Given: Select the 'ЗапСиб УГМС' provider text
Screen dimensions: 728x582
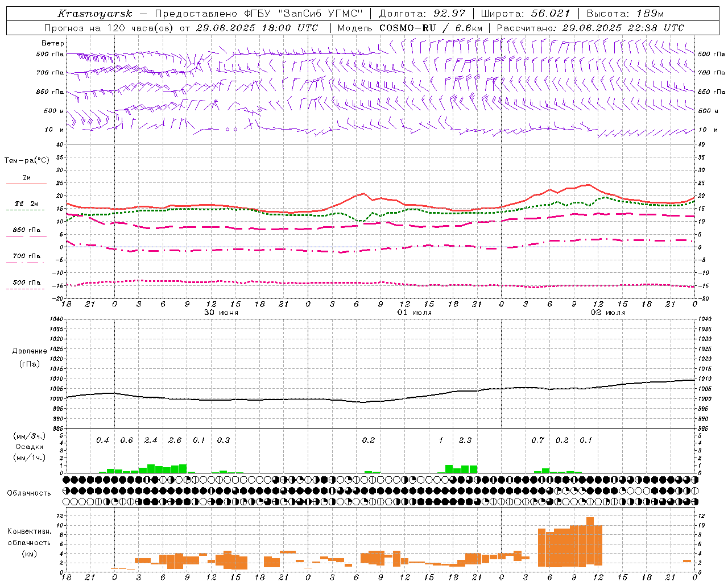Looking at the screenshot, I should click(320, 14).
